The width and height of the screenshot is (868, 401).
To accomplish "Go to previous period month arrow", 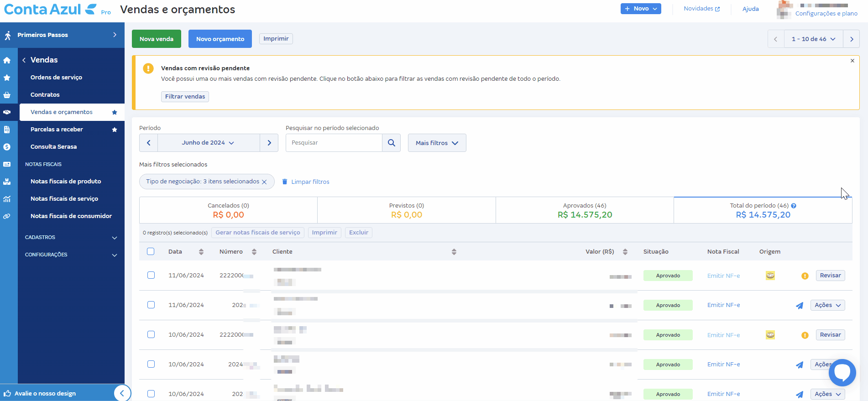I will (x=149, y=143).
